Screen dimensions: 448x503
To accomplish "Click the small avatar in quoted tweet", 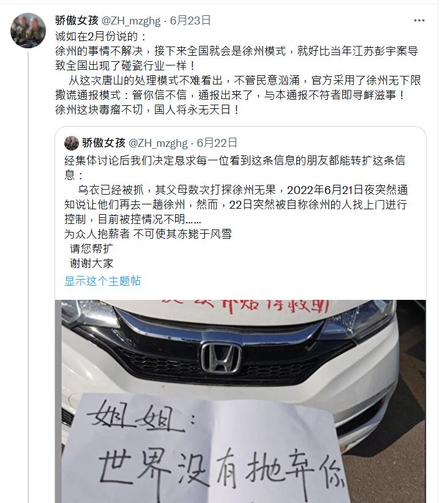I will [71, 143].
